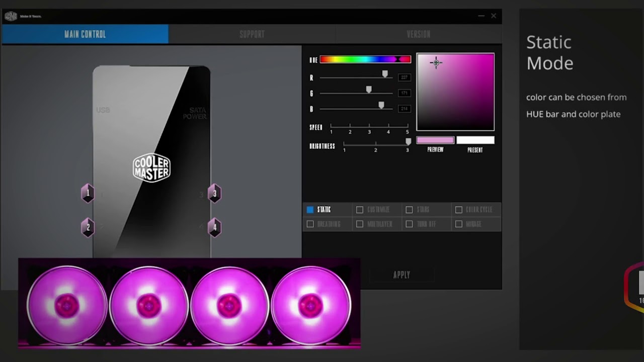Close the Cooler Master window
The image size is (644, 362).
[494, 16]
